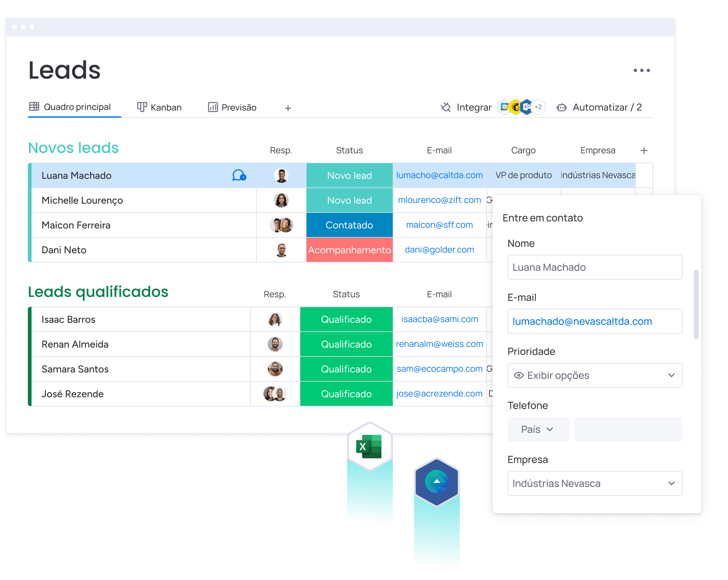This screenshot has width=728, height=580.
Task: Expand the Empresa Indústrias Nevasca dropdown
Action: pos(595,483)
